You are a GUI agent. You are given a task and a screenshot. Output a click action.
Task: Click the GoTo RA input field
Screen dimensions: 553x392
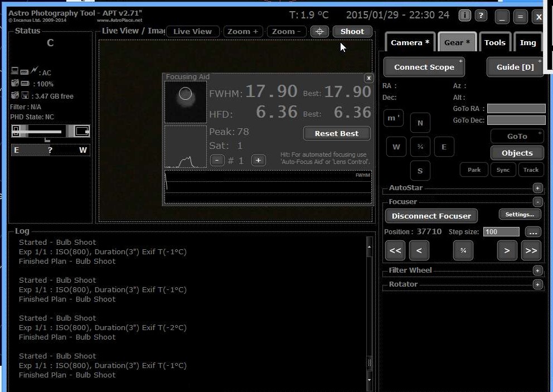pos(516,109)
